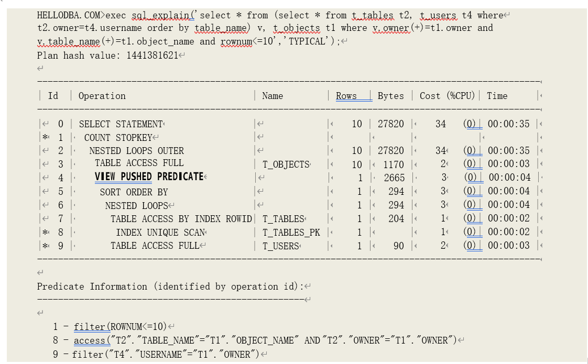Click the underlined "access" word in predicate 8
The image size is (588, 364).
(90, 340)
